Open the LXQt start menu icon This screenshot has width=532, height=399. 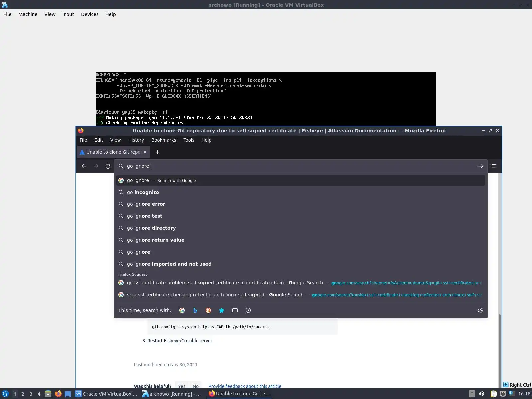[x=5, y=394]
